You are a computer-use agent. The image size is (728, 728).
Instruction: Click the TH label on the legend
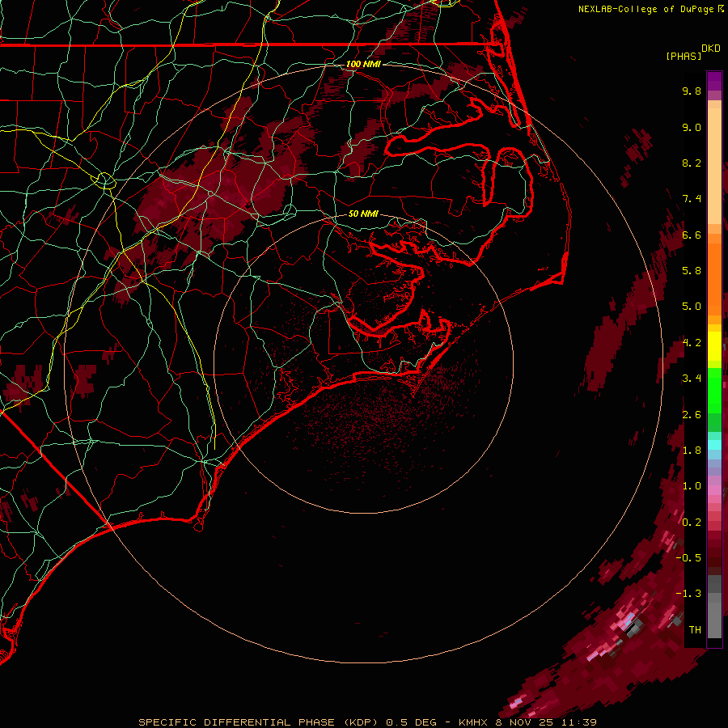point(695,630)
